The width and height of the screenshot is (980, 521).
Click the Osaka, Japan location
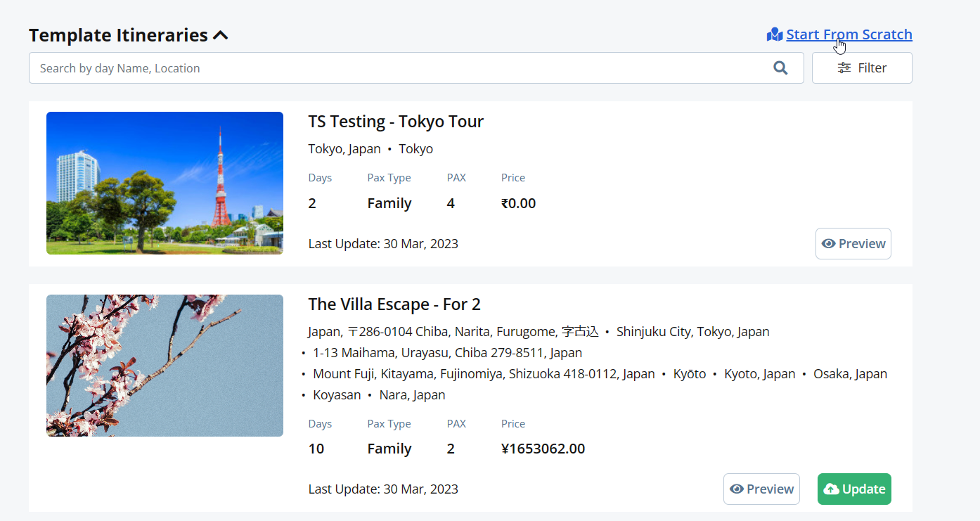pyautogui.click(x=850, y=374)
